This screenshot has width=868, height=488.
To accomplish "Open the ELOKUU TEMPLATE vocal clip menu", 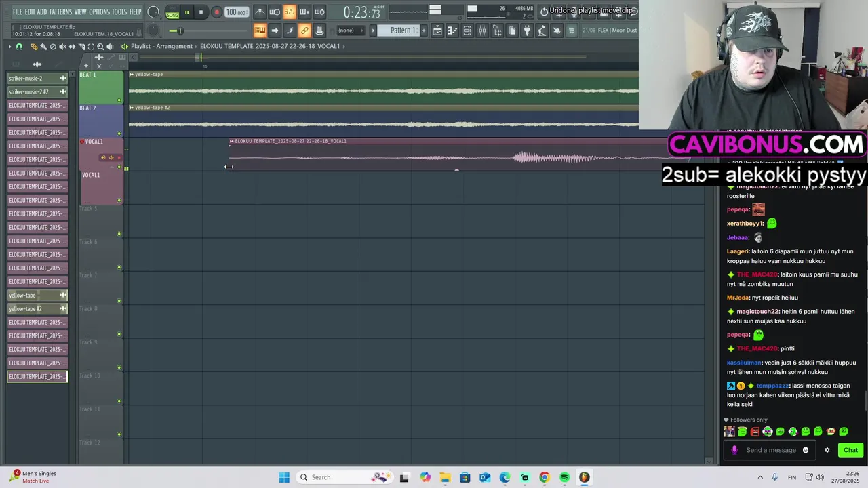I will pos(231,141).
